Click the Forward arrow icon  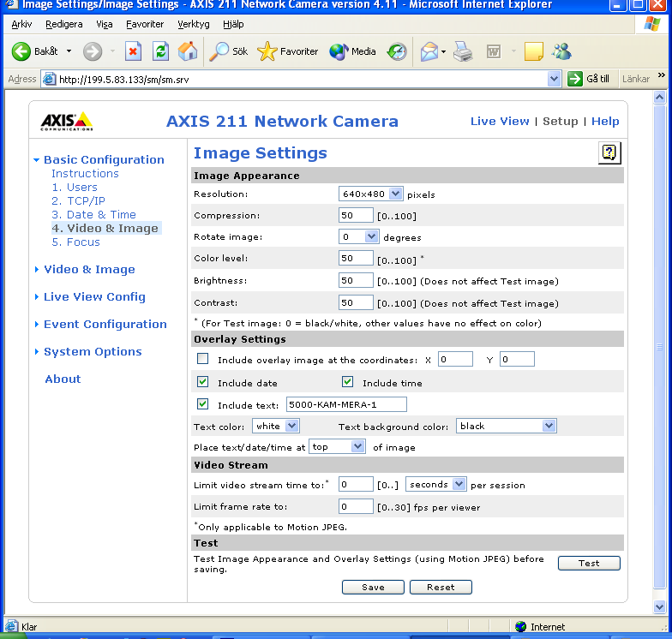[93, 51]
